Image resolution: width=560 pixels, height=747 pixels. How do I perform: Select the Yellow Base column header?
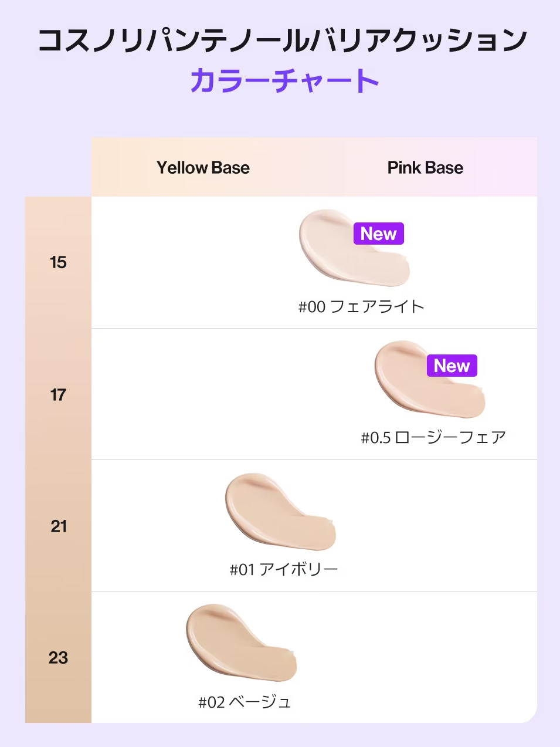click(x=203, y=168)
